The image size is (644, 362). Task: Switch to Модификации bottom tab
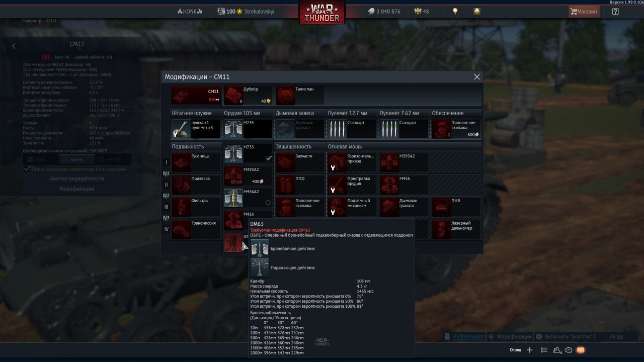pyautogui.click(x=510, y=336)
